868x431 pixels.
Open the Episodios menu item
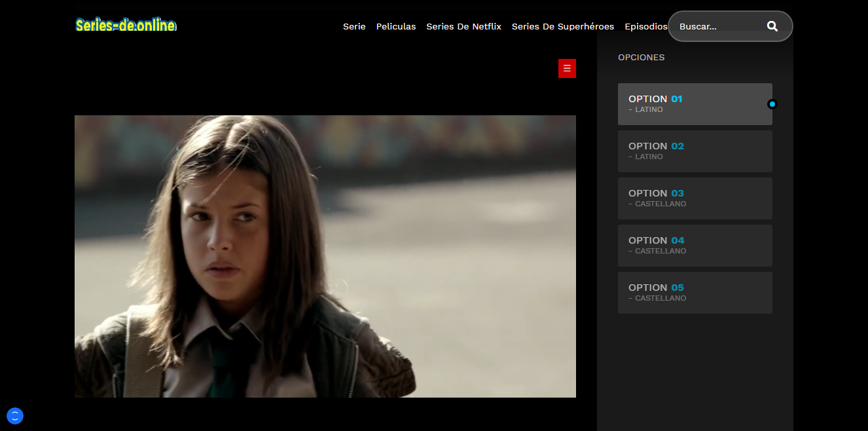pyautogui.click(x=646, y=27)
